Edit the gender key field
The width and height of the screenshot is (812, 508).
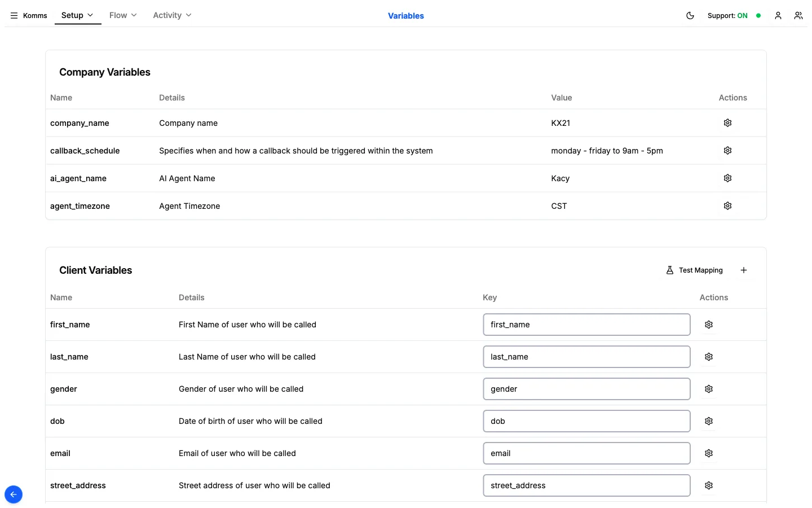(586, 389)
